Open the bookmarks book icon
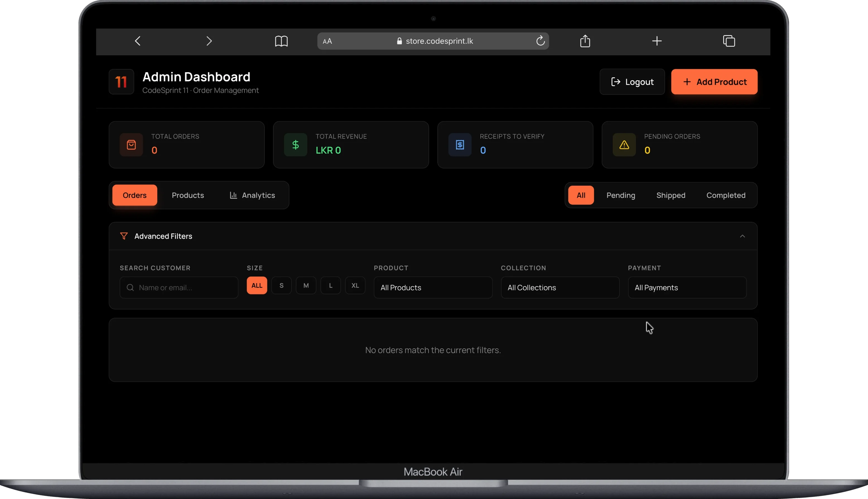This screenshot has height=499, width=868. point(281,42)
